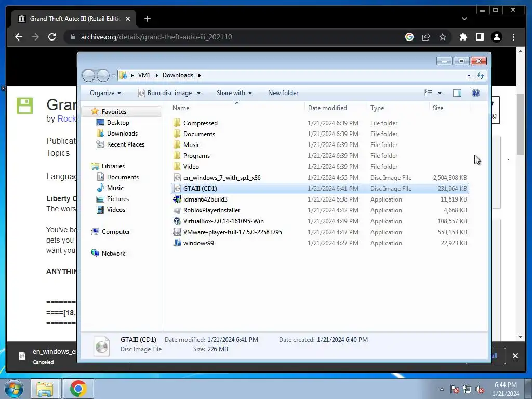The image size is (532, 399).
Task: Select the Pictures library in the sidebar
Action: 118,199
